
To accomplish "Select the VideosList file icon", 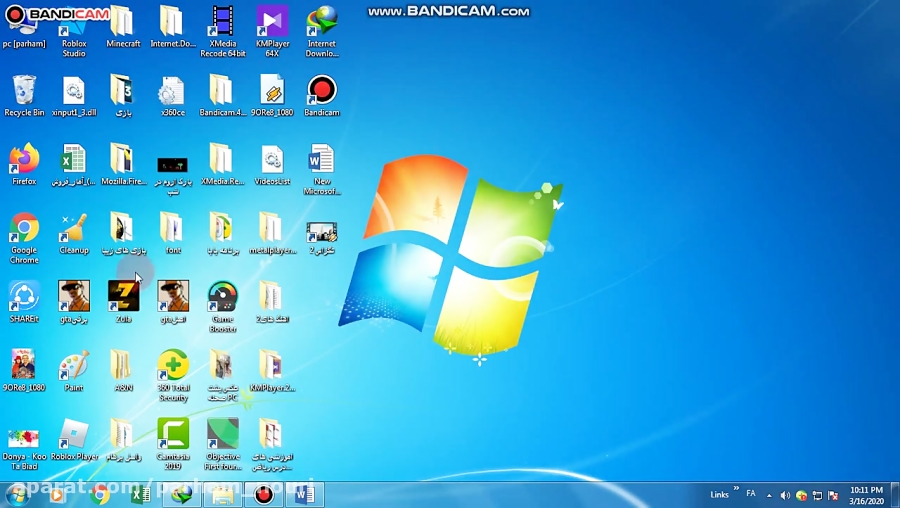I will coord(272,164).
